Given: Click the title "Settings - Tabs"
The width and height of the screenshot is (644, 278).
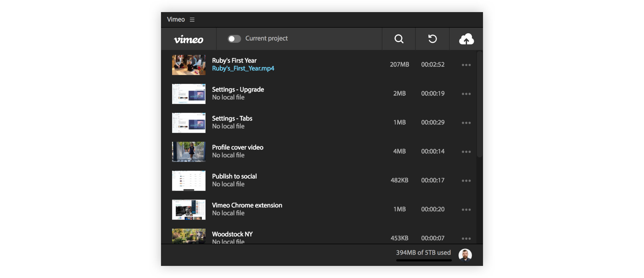Looking at the screenshot, I should click(232, 118).
